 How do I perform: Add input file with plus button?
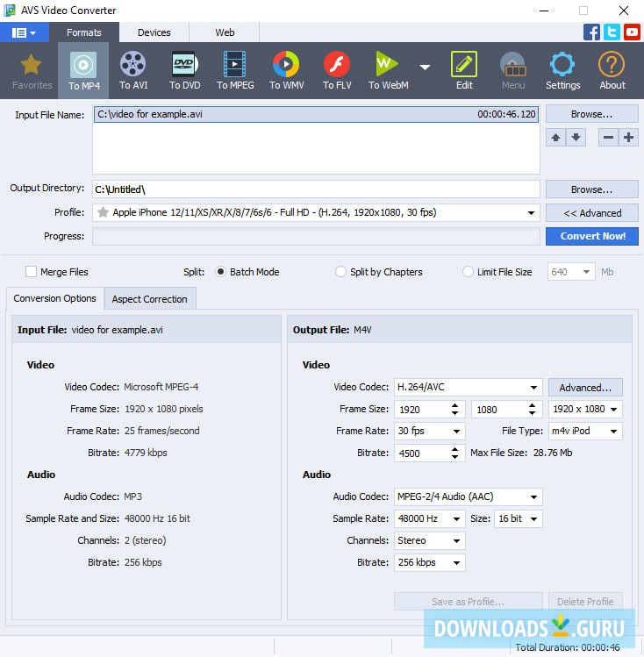(628, 138)
